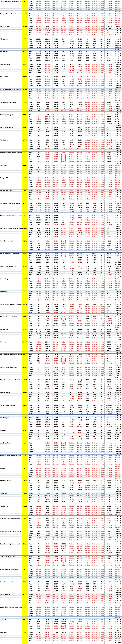Select the VMBS ticker cell

pyautogui.click(x=25, y=89)
